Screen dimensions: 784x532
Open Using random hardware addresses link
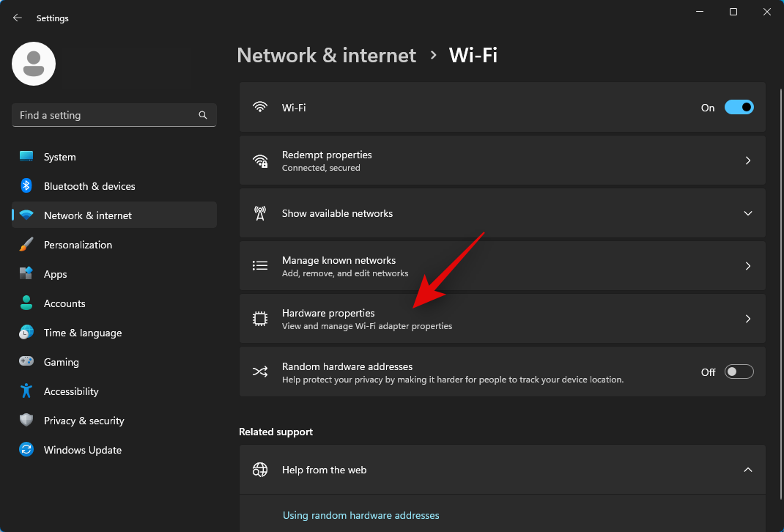point(360,515)
